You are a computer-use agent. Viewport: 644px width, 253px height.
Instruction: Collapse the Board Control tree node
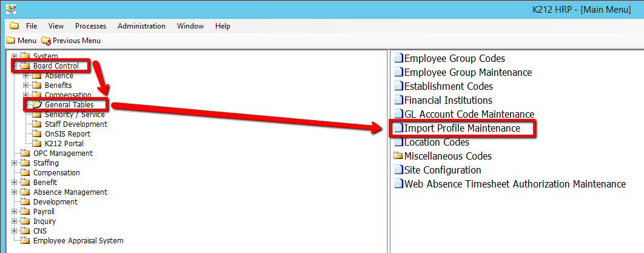coord(14,66)
